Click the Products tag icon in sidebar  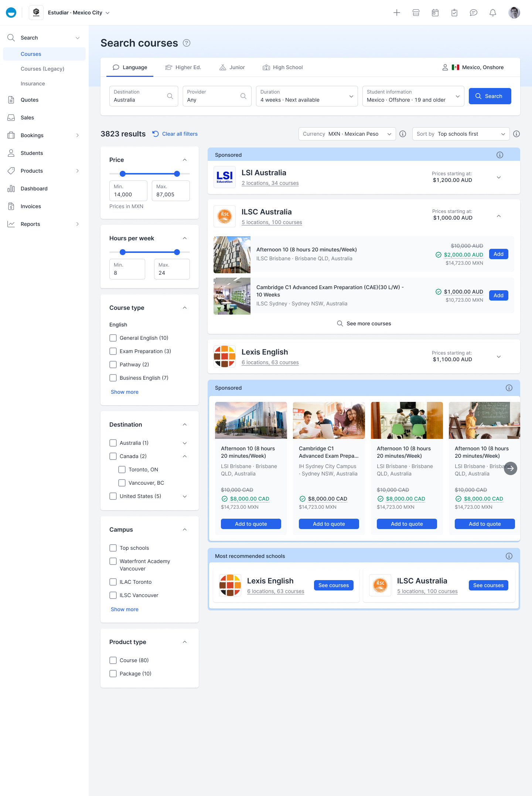coord(11,171)
